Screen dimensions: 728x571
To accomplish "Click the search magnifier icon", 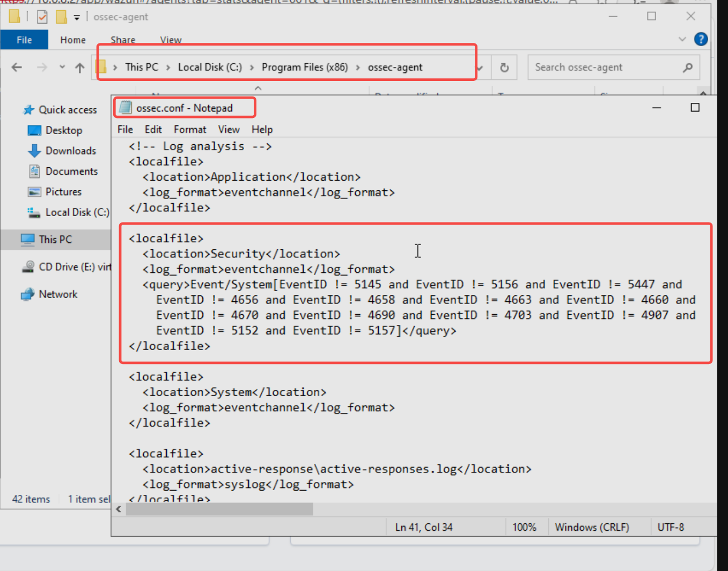I will point(688,68).
